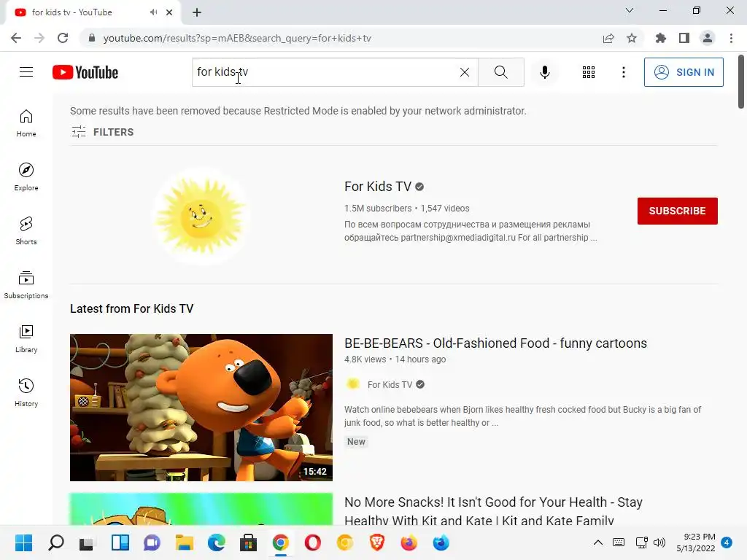Open the tab search dropdown chevron

click(x=630, y=10)
